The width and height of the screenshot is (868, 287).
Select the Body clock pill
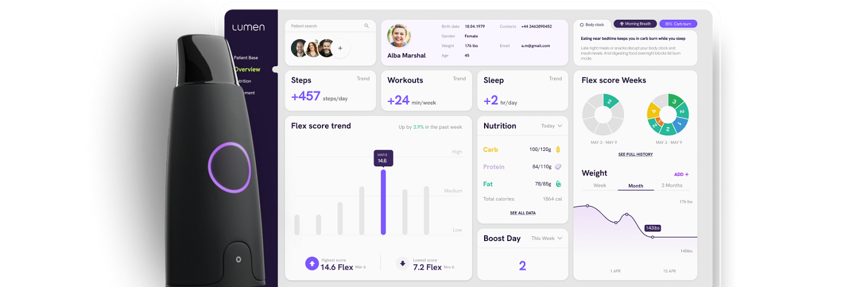coord(592,24)
